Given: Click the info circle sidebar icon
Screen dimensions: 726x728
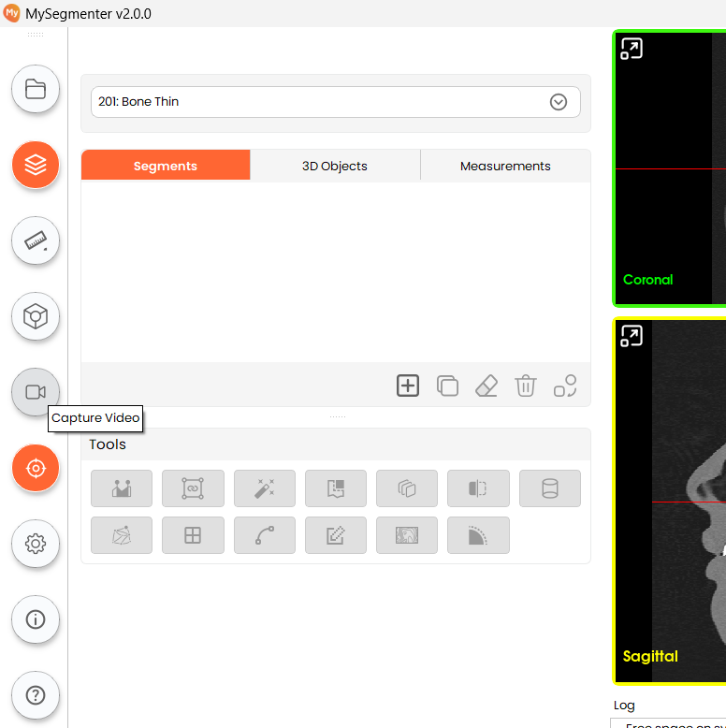Looking at the screenshot, I should pyautogui.click(x=36, y=619).
